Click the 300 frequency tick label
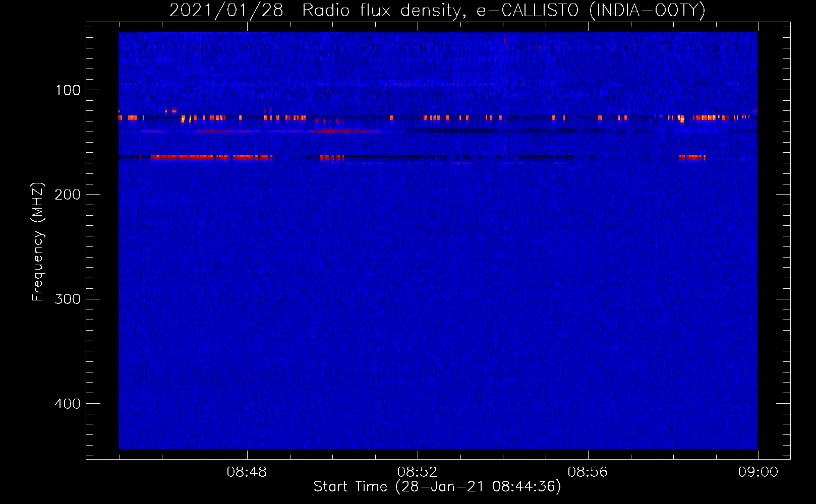Viewport: 816px width, 504px height. (x=68, y=299)
